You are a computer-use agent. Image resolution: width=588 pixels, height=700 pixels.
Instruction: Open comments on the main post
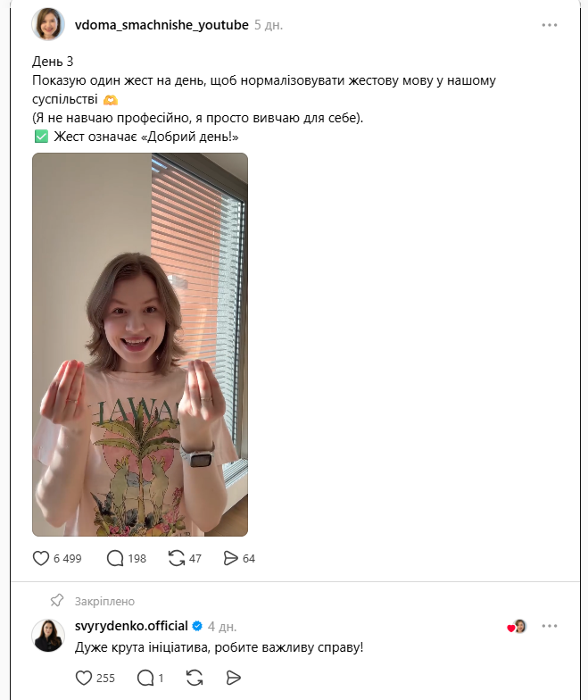click(x=115, y=559)
